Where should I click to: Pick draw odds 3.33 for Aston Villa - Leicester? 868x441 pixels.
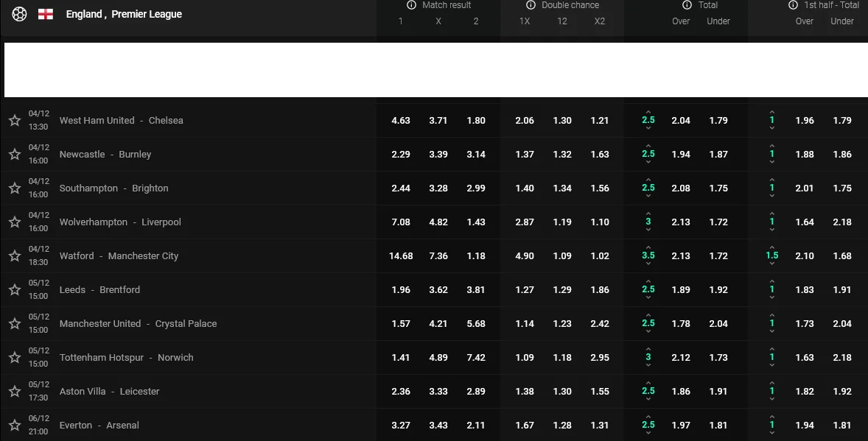coord(438,392)
